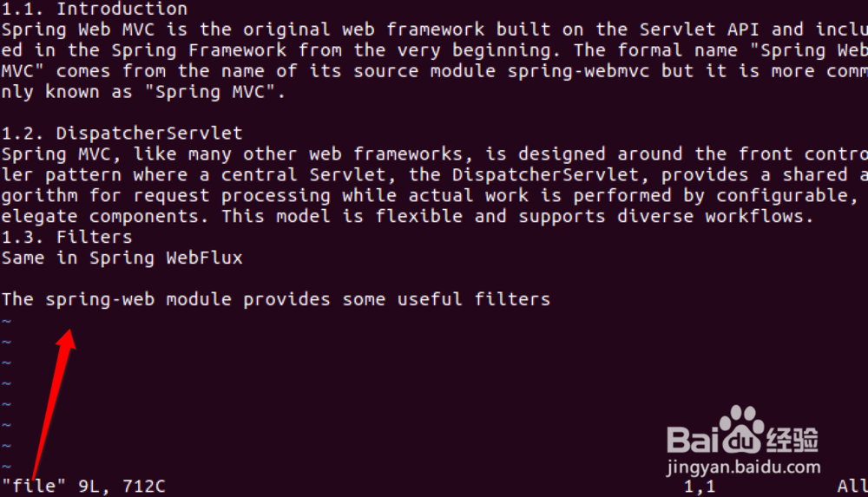This screenshot has width=868, height=497.
Task: Open the jingyan.baidu.com watermark link
Action: point(744,468)
